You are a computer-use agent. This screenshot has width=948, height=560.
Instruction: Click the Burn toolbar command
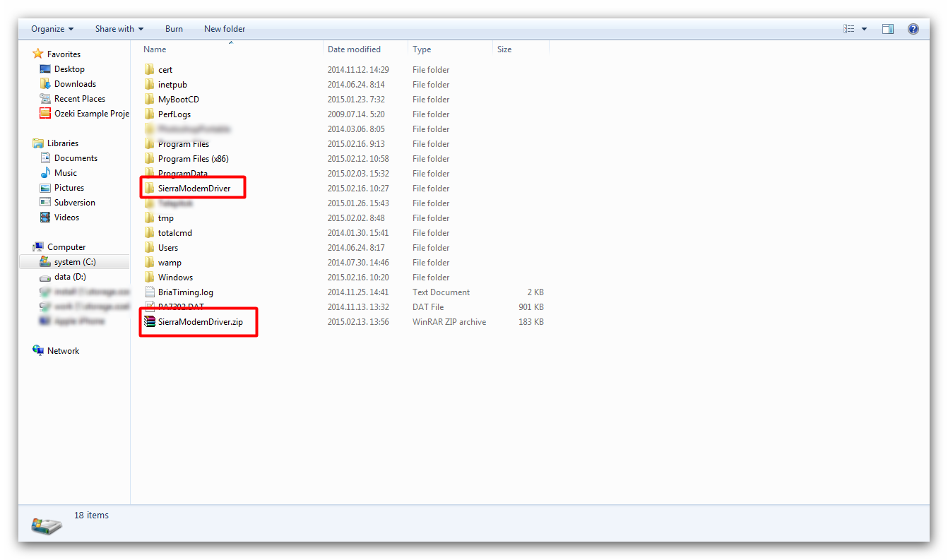click(x=174, y=28)
